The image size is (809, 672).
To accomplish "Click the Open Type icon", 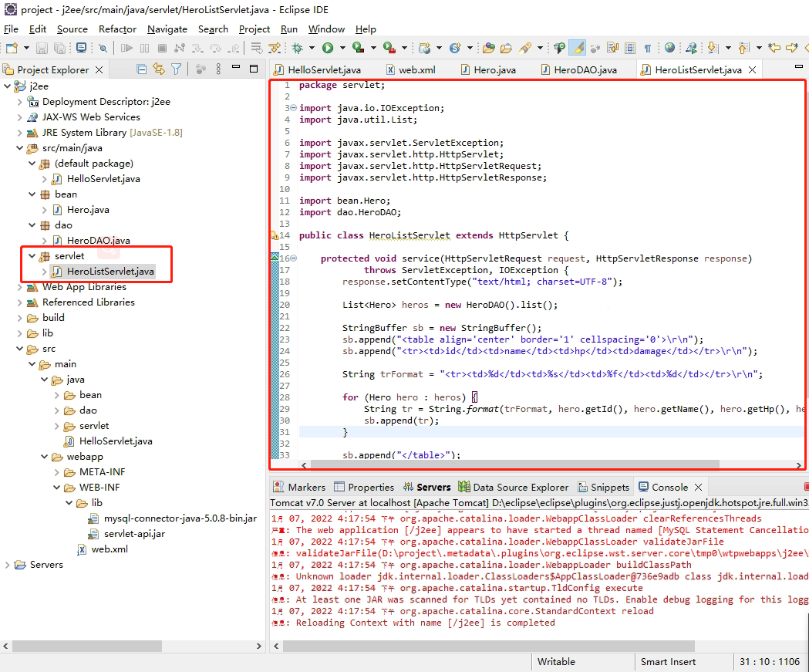I will [x=489, y=48].
